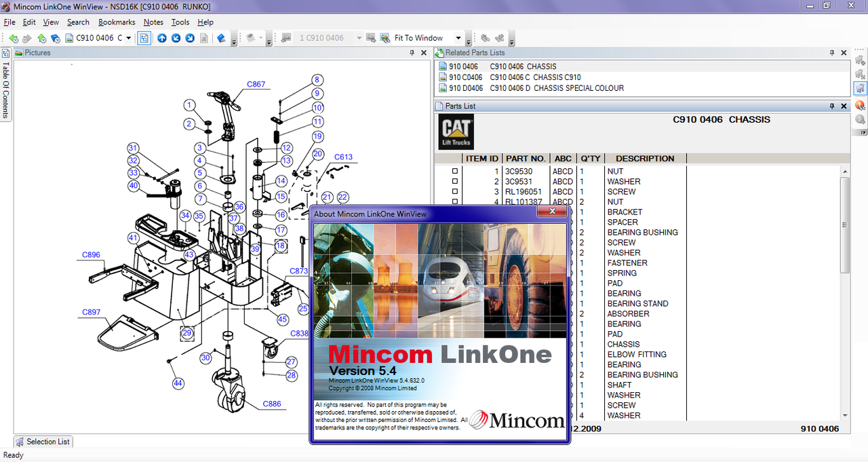Viewport: 868px width, 462px height.
Task: Click the grey info arrow icon
Action: (x=860, y=119)
